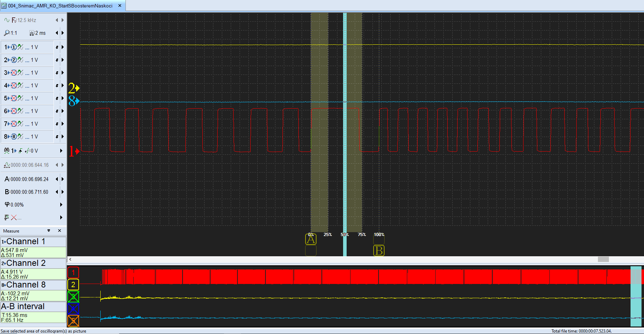This screenshot has height=334, width=644.
Task: Click the position time waveform icon
Action: (x=7, y=165)
